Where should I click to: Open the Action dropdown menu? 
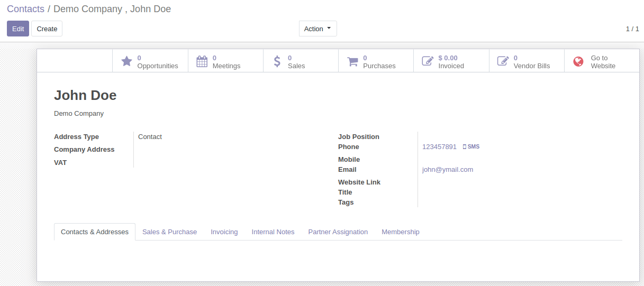(x=318, y=29)
